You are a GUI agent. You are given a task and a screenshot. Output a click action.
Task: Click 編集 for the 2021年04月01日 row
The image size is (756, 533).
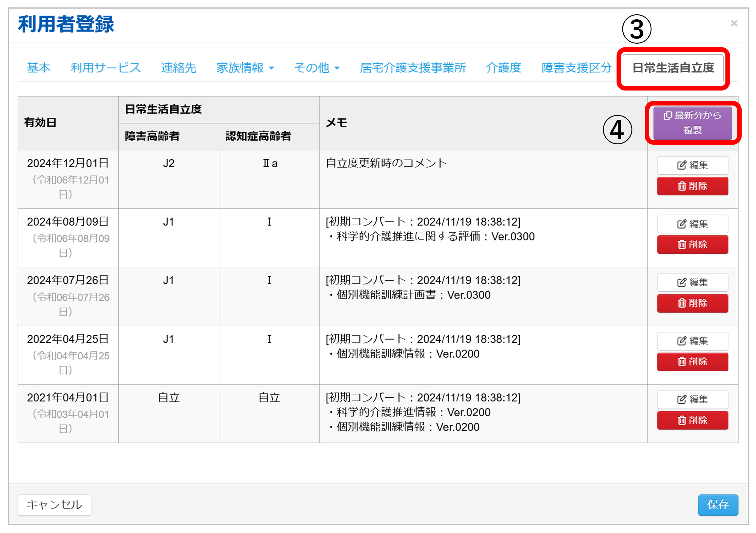[692, 399]
